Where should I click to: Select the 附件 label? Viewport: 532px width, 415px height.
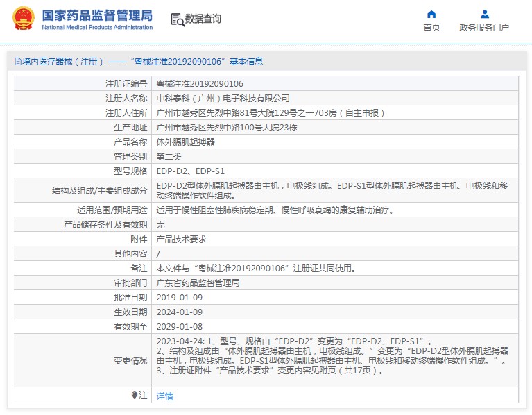pos(139,239)
